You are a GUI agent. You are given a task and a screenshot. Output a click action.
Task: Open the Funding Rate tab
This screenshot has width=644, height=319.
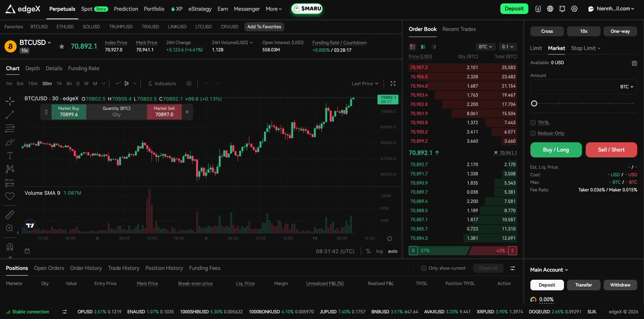pos(84,68)
